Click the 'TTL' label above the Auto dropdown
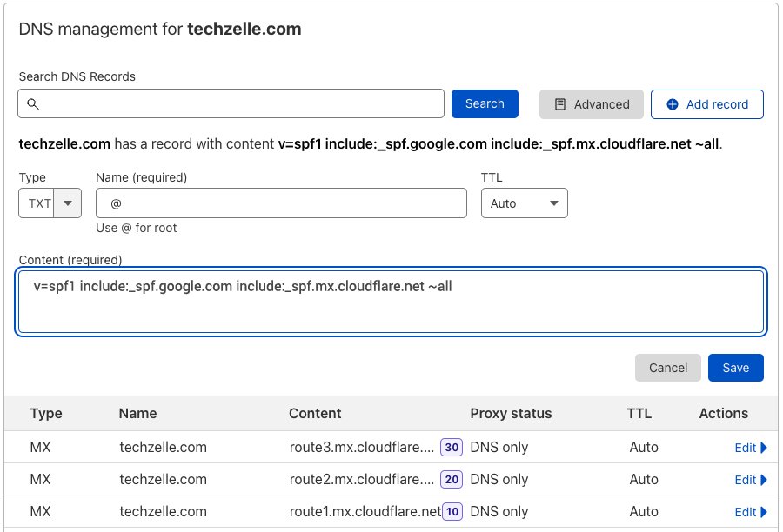This screenshot has width=783, height=532. pos(492,177)
